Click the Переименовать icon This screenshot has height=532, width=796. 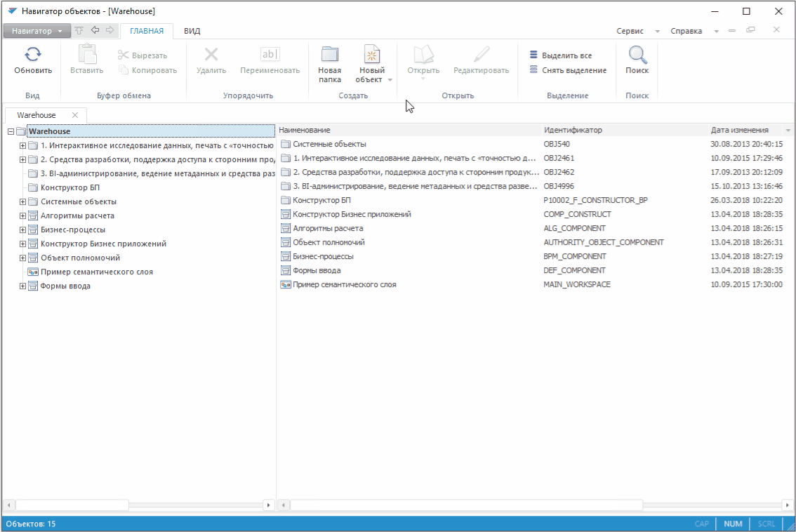tap(270, 54)
